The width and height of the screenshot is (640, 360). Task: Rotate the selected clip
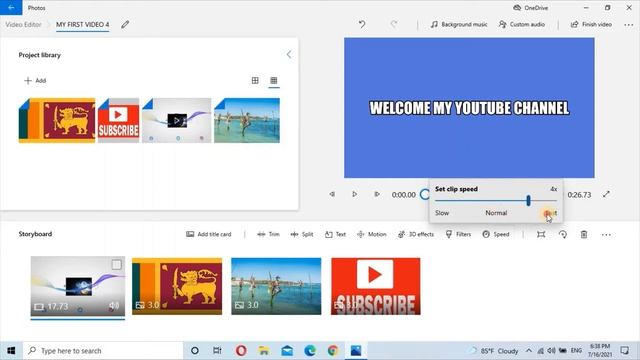coord(562,234)
